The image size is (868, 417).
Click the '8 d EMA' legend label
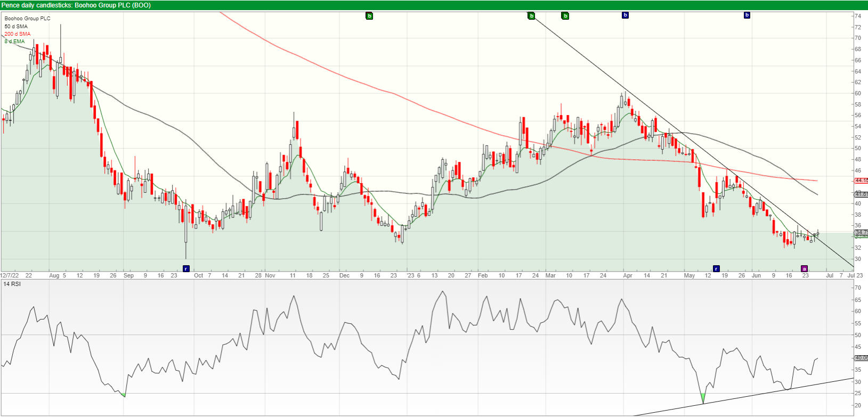click(x=14, y=41)
